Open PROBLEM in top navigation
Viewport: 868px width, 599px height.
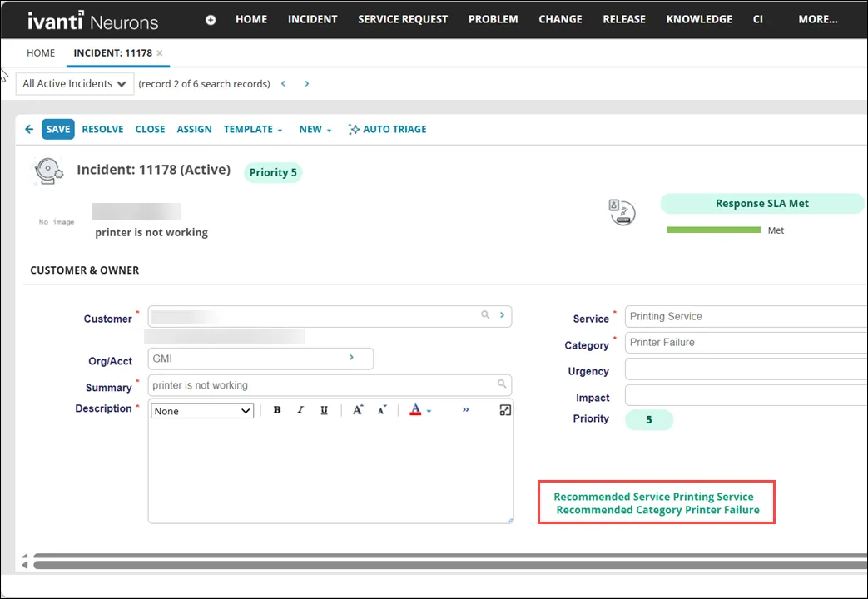(x=494, y=19)
